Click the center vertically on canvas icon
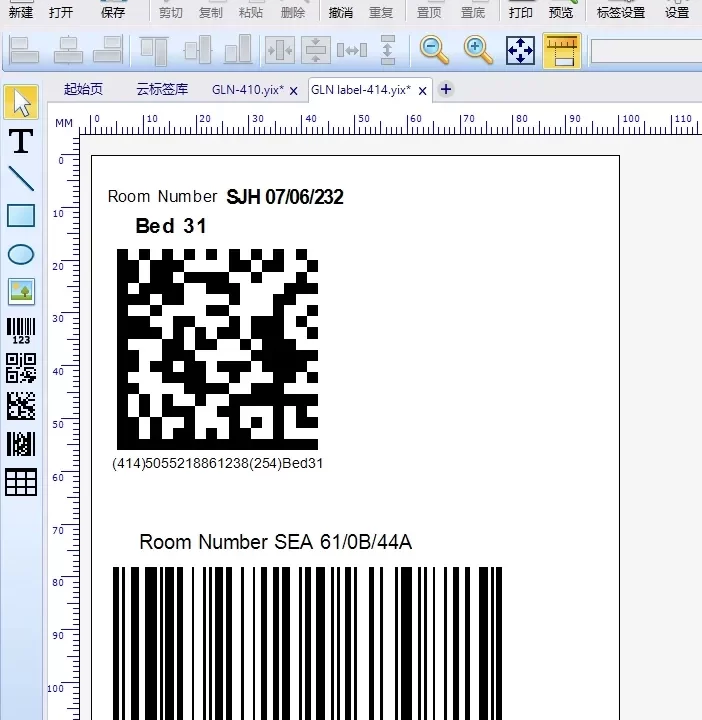The height and width of the screenshot is (720, 702). [x=316, y=50]
